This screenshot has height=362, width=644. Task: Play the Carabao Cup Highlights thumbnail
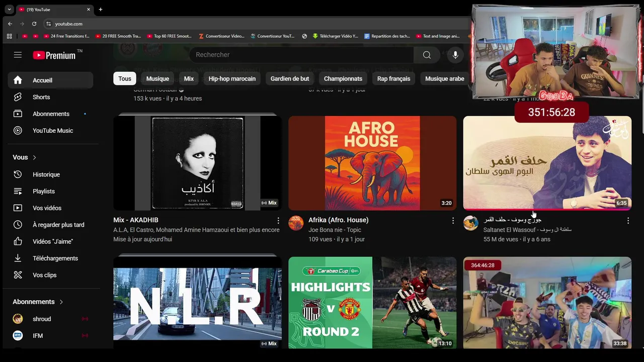[372, 303]
